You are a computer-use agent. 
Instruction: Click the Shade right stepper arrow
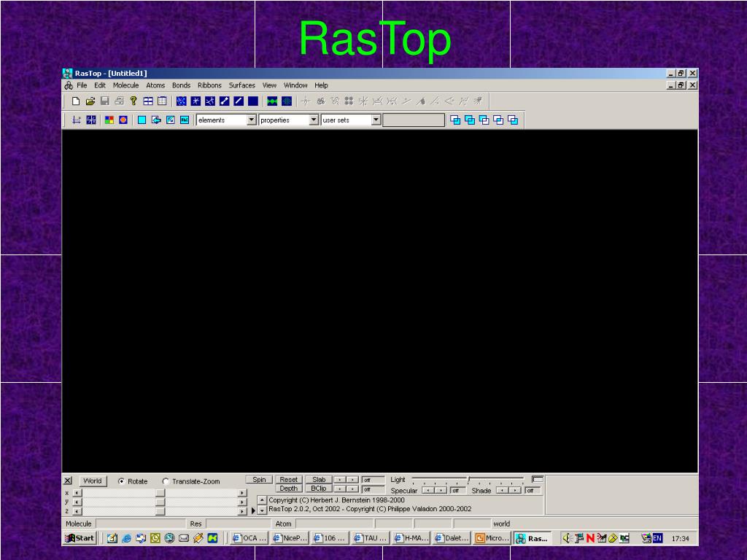(515, 491)
